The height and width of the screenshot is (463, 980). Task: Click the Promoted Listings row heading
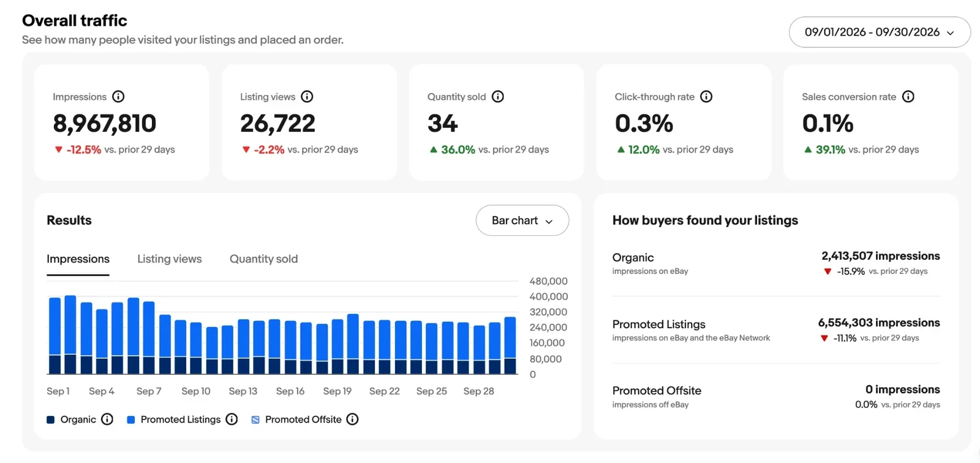pyautogui.click(x=658, y=325)
